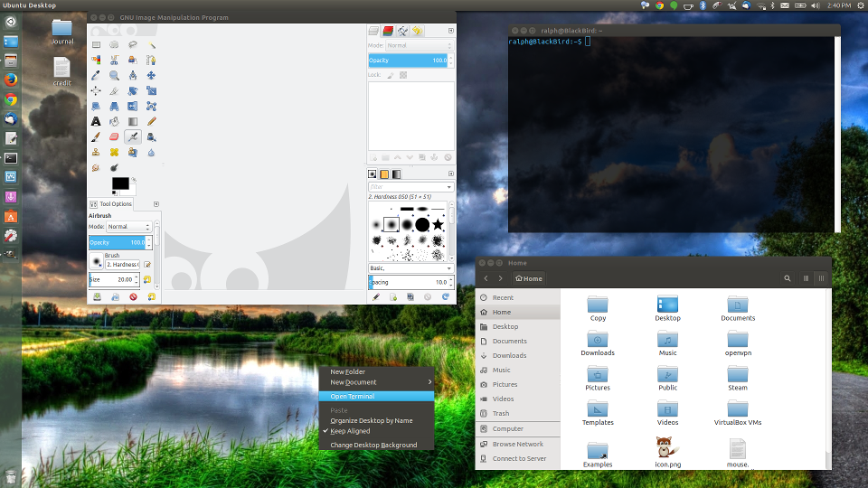868x488 pixels.
Task: Select the Move tool
Action: coord(151,75)
